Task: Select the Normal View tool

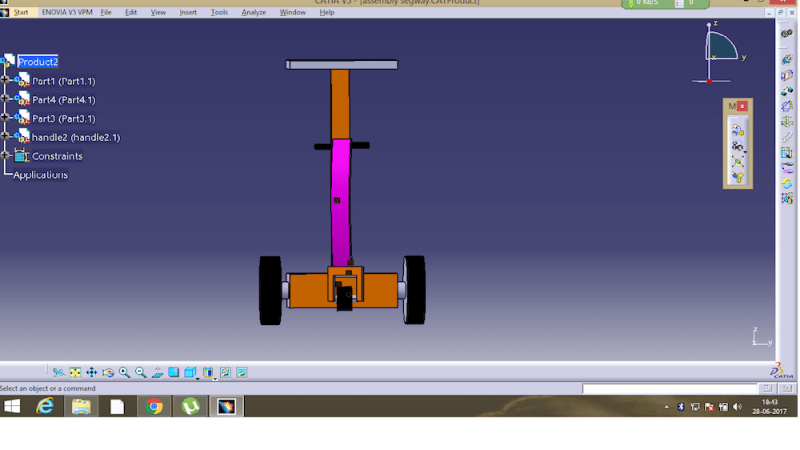Action: (x=158, y=372)
